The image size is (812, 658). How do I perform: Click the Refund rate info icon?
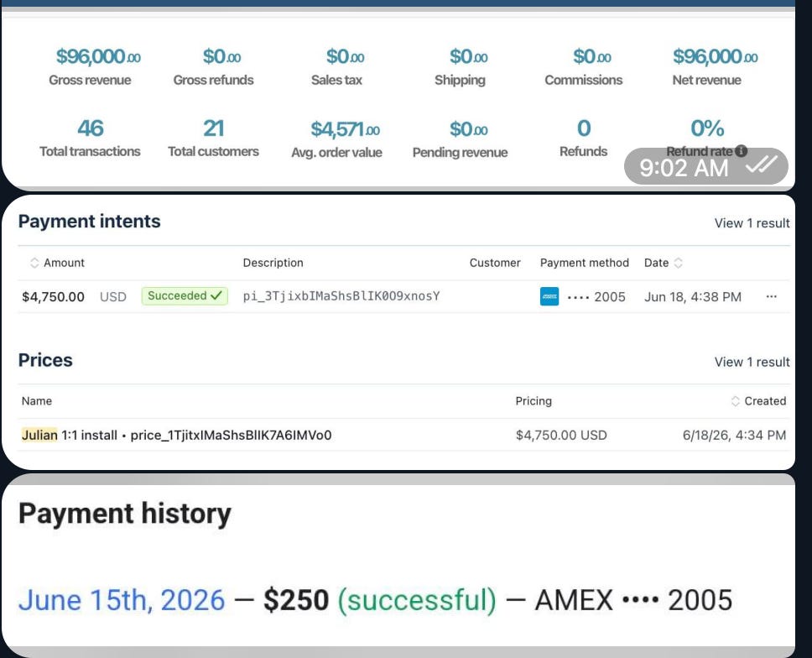pyautogui.click(x=741, y=151)
